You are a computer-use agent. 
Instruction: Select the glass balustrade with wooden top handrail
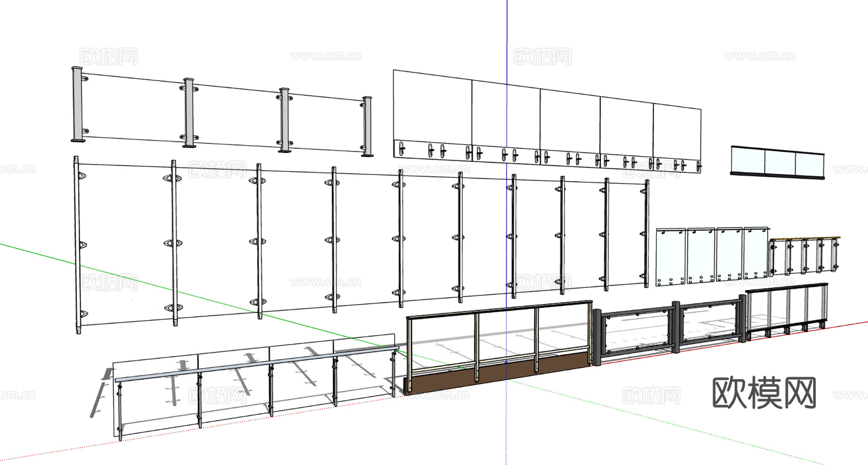tap(804, 255)
